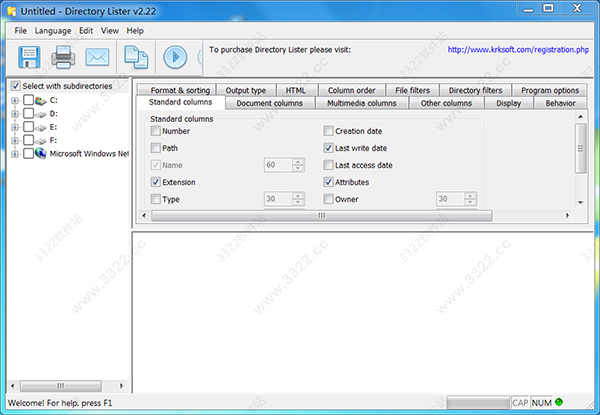Click the green status indicator light
Image resolution: width=600 pixels, height=415 pixels.
(559, 402)
